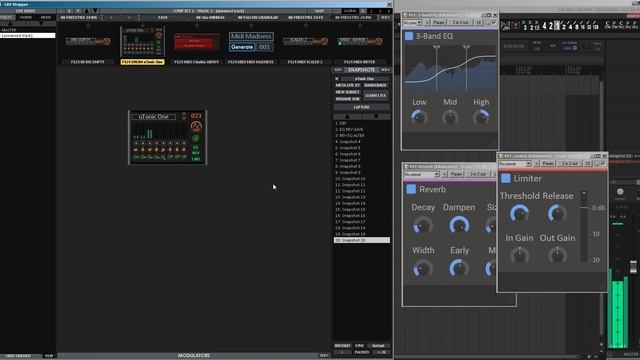640x360 pixels.
Task: Set grid division to 1/8
Action: click(577, 26)
